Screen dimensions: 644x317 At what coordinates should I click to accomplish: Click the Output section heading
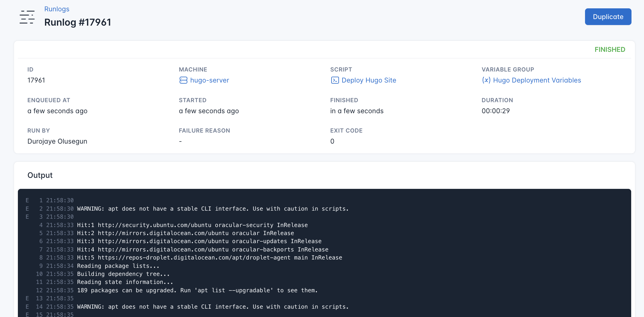click(x=40, y=175)
